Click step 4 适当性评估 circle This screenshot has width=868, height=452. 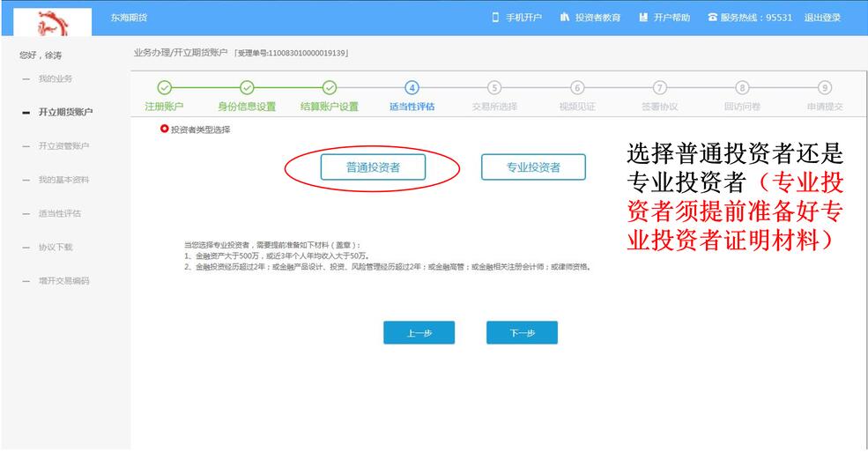[x=412, y=87]
